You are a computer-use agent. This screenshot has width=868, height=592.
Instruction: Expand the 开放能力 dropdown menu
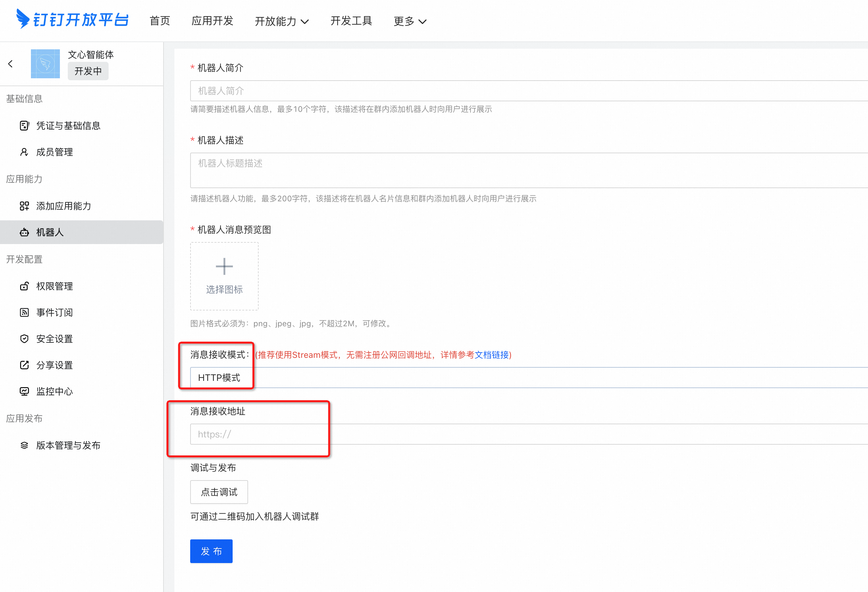click(282, 21)
